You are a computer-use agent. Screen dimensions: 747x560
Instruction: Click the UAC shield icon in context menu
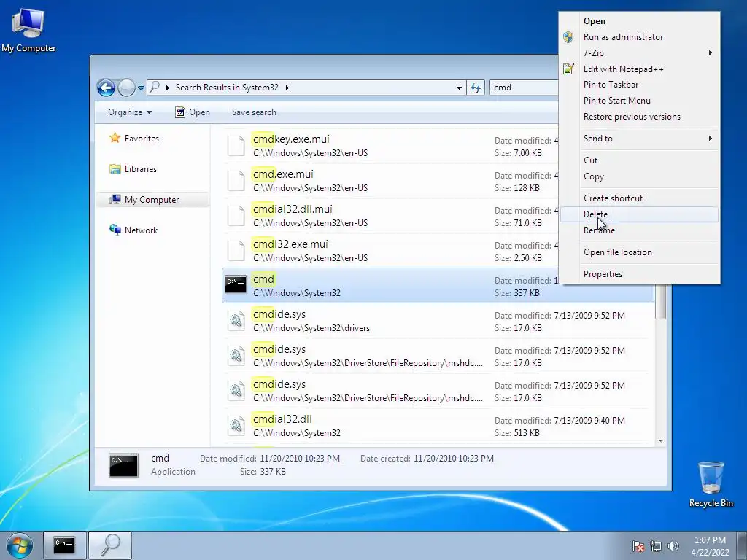pyautogui.click(x=568, y=37)
